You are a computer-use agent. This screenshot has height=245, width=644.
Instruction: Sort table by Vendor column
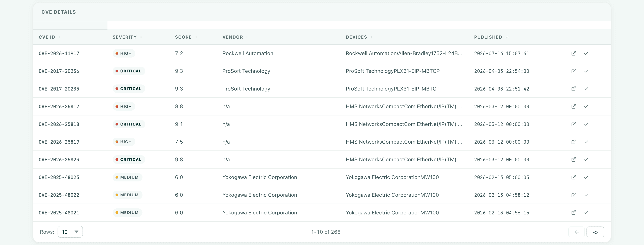click(x=235, y=37)
